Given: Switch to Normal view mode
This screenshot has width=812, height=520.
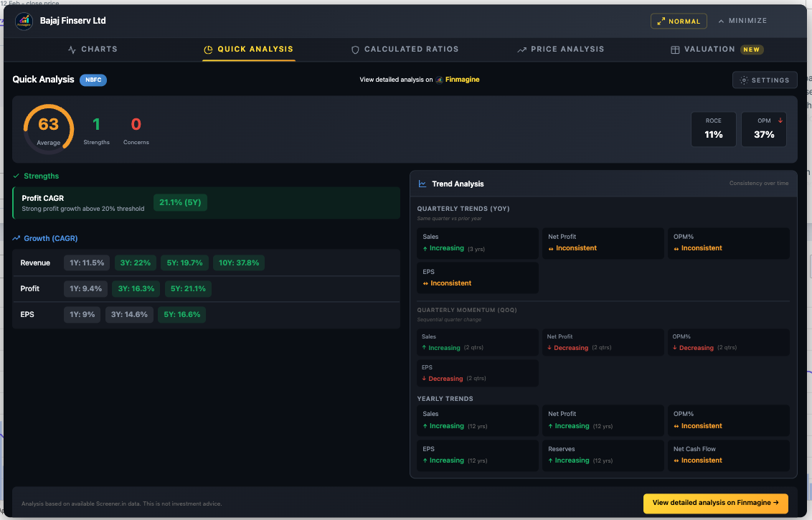Looking at the screenshot, I should click(x=679, y=22).
